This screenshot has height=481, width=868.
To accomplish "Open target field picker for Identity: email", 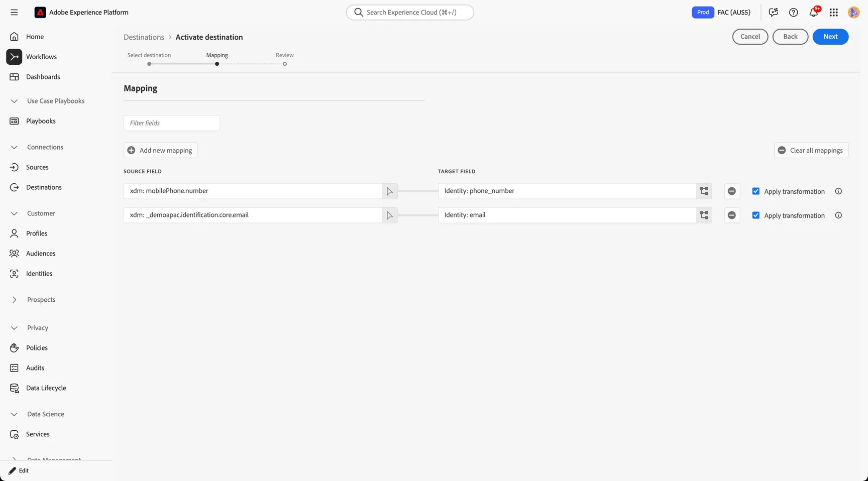I will pos(704,215).
